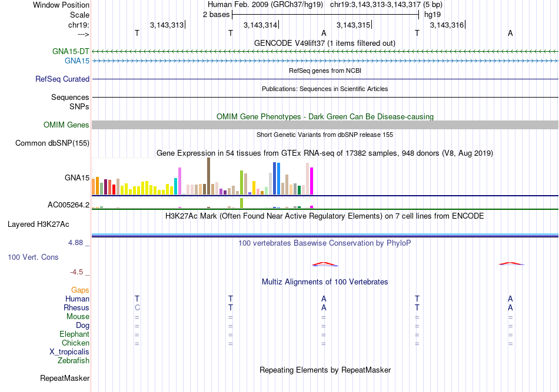Select the Elephant species label

pyautogui.click(x=75, y=334)
